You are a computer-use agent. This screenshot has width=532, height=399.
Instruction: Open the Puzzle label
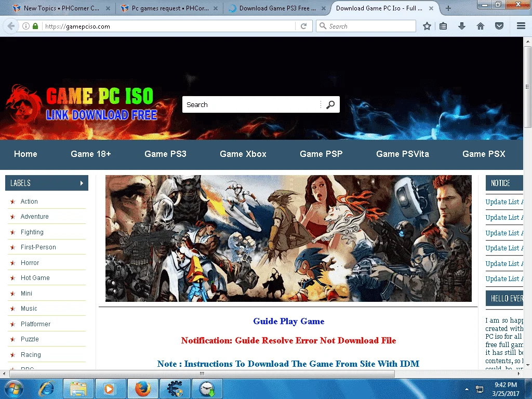pos(30,339)
